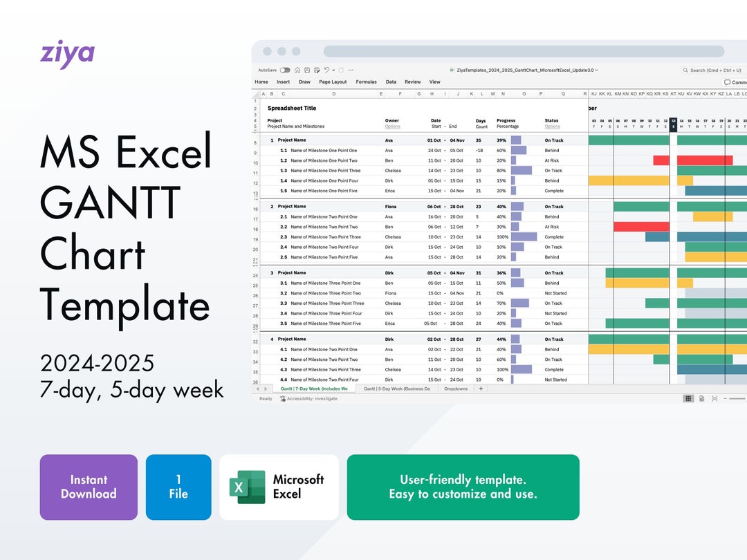Open the Options dropdown under the Owner column
Image resolution: width=747 pixels, height=560 pixels.
tap(391, 127)
